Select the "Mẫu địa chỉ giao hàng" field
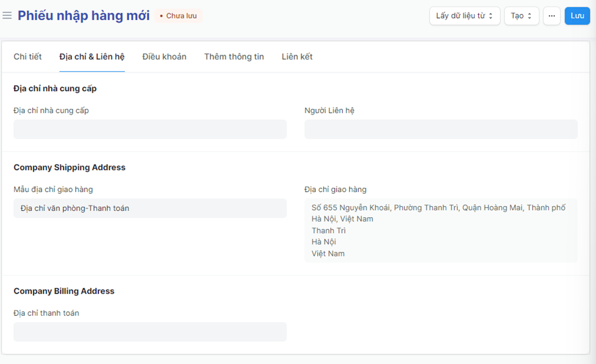This screenshot has width=596, height=364. [150, 208]
